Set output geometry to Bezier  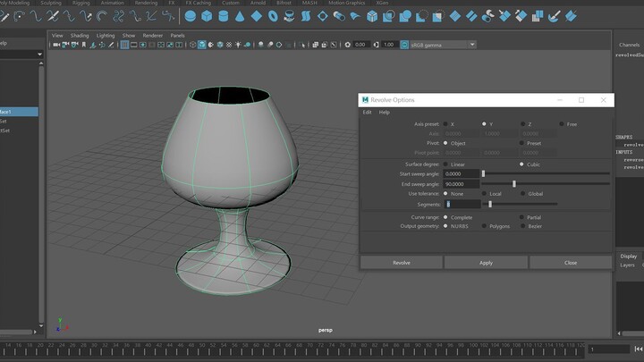click(x=523, y=226)
